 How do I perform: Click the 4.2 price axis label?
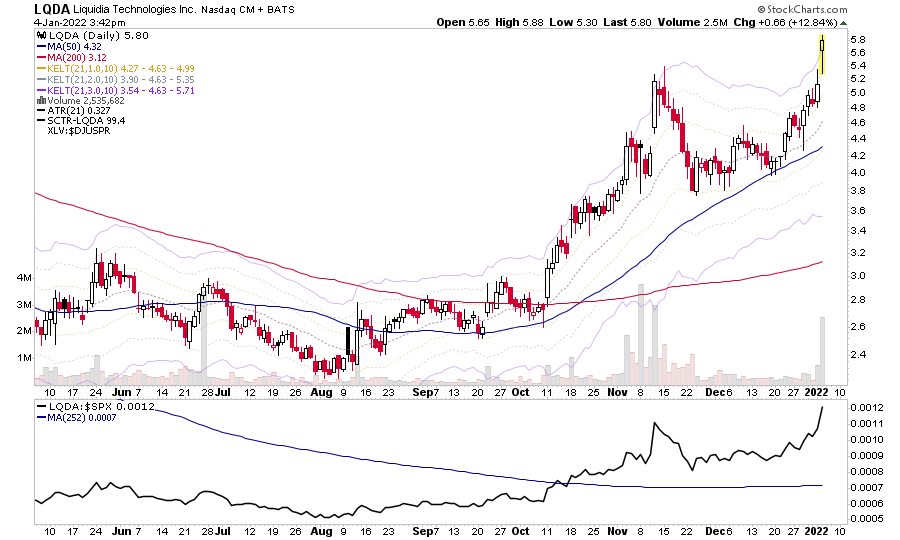click(858, 156)
